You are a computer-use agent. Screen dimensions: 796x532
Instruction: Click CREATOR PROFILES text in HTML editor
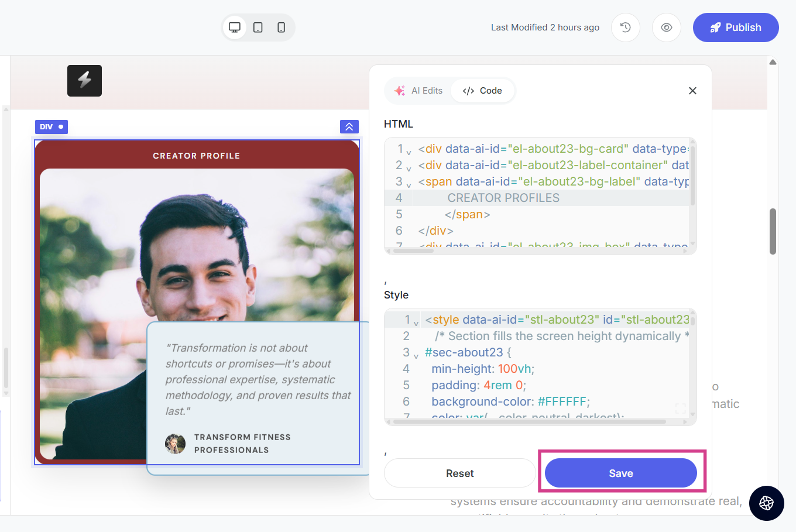503,198
